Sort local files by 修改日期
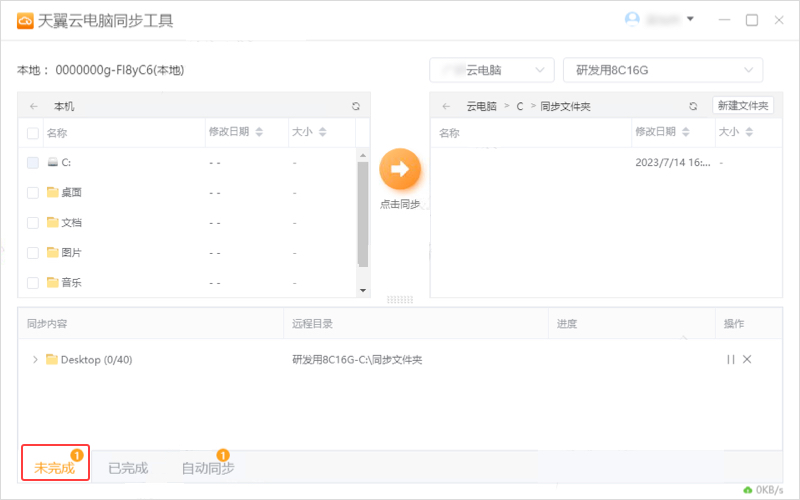Screen dimensions: 800x500 [259, 132]
